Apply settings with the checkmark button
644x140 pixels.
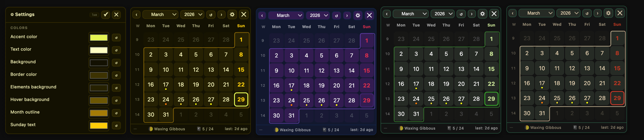point(106,14)
